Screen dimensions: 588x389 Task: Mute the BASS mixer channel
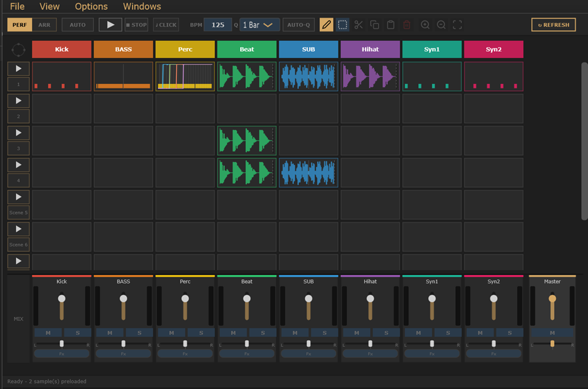109,333
